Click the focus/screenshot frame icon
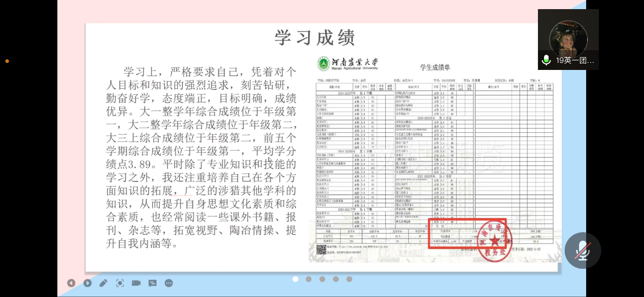644x297 pixels. (120, 283)
